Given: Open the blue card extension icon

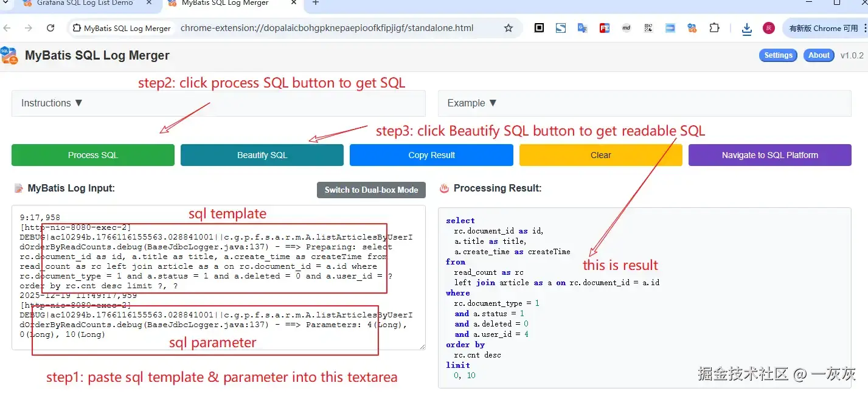Looking at the screenshot, I should coord(670,28).
